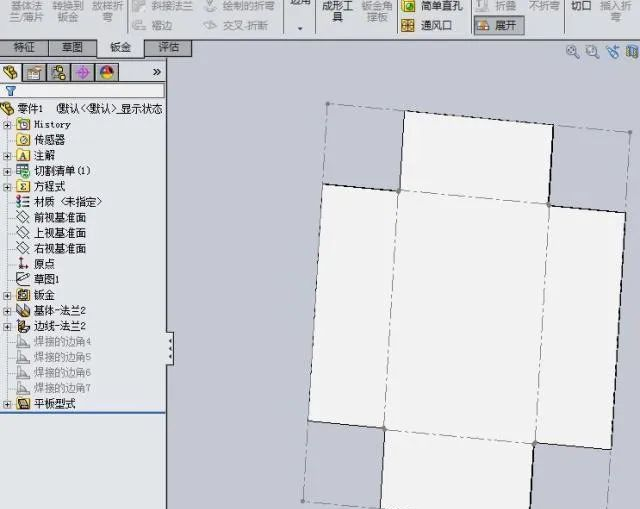
Task: Click the Zoom to Area view icon
Action: (x=592, y=52)
